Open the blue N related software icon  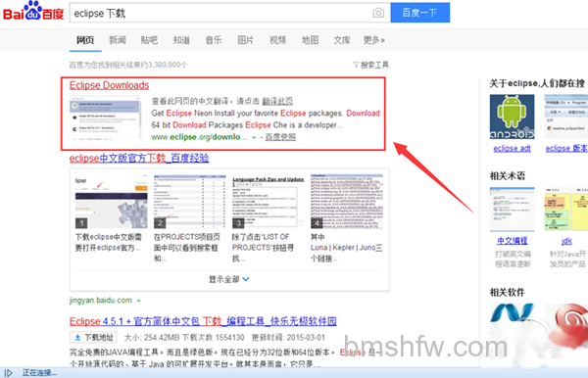pos(512,314)
